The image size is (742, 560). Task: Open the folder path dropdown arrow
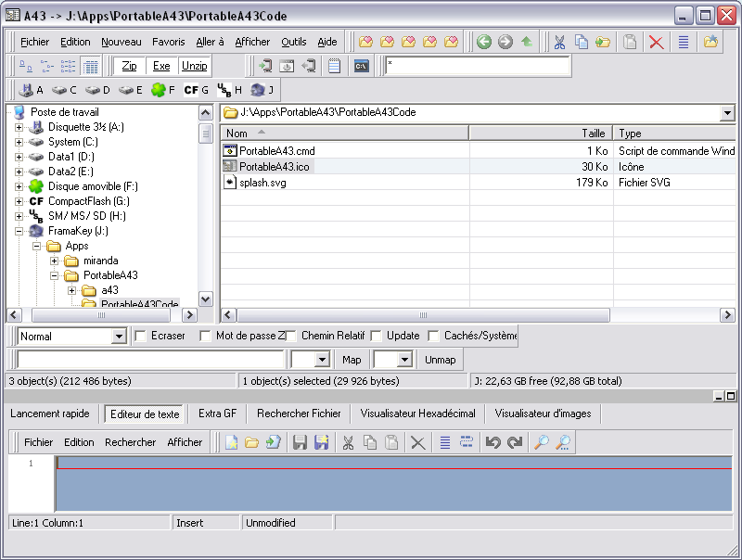point(727,112)
